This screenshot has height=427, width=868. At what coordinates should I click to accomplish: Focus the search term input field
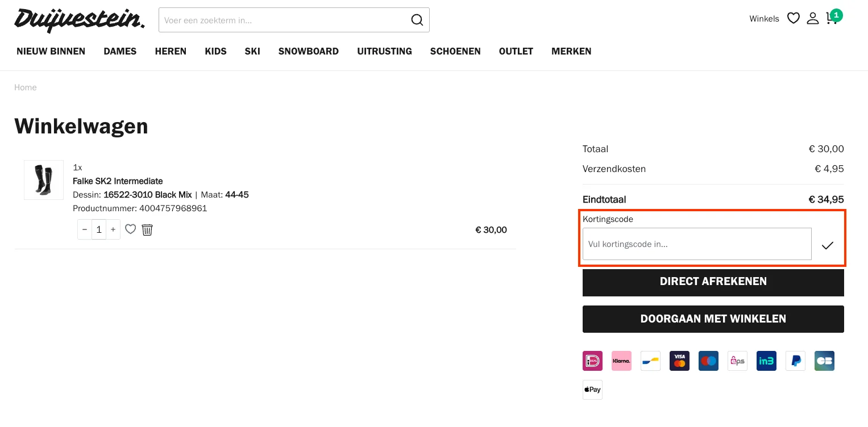(x=284, y=20)
